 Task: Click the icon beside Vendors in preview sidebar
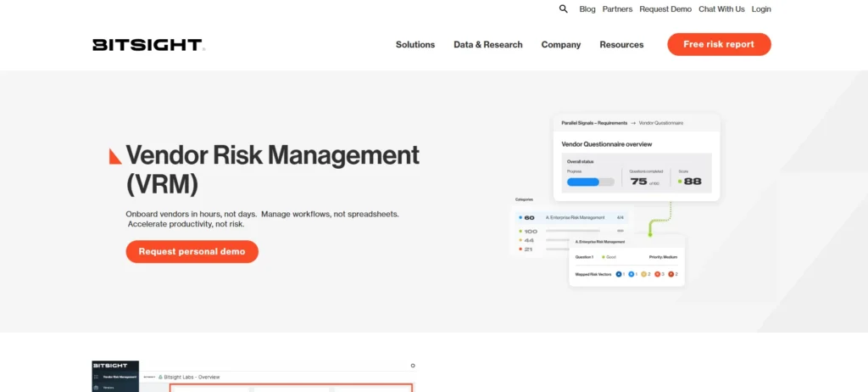(97, 388)
